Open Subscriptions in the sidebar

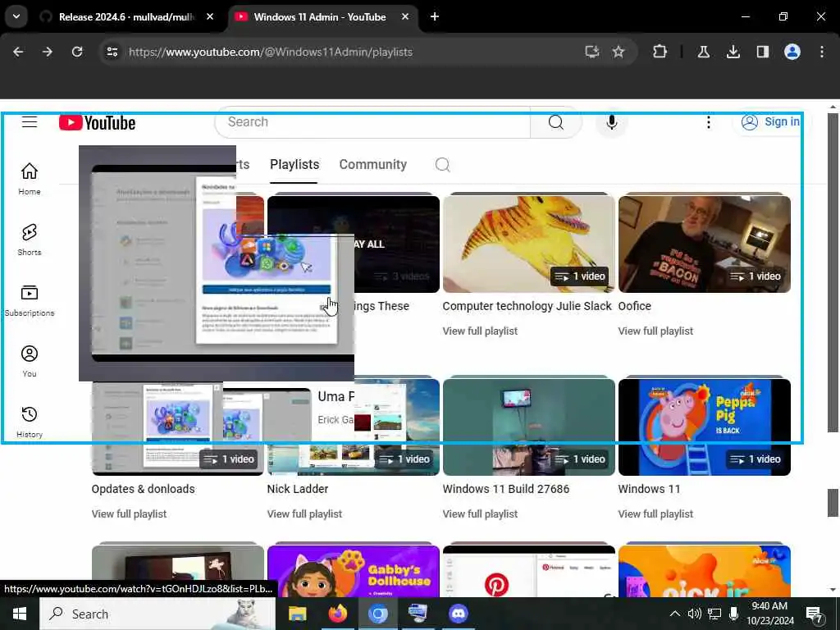[30, 300]
